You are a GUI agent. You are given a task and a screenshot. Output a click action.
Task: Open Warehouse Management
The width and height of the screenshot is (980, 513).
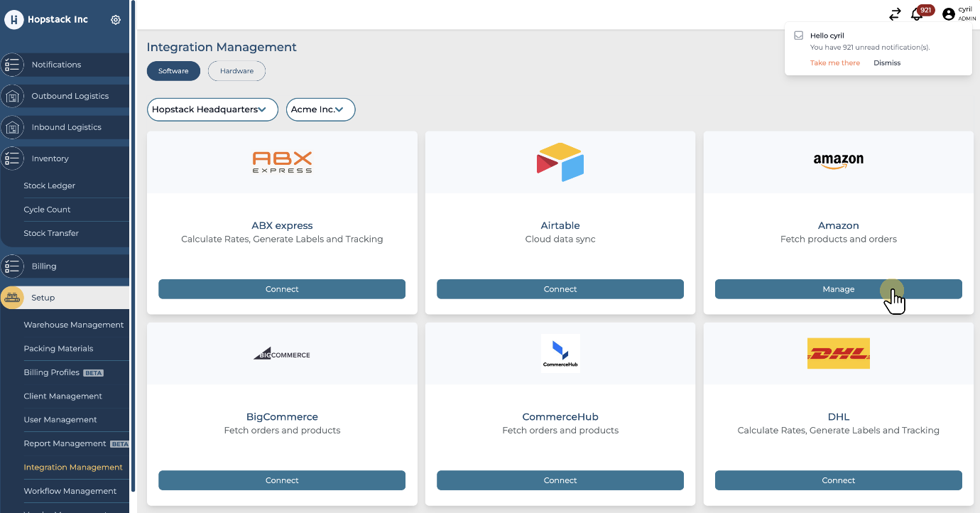[74, 325]
